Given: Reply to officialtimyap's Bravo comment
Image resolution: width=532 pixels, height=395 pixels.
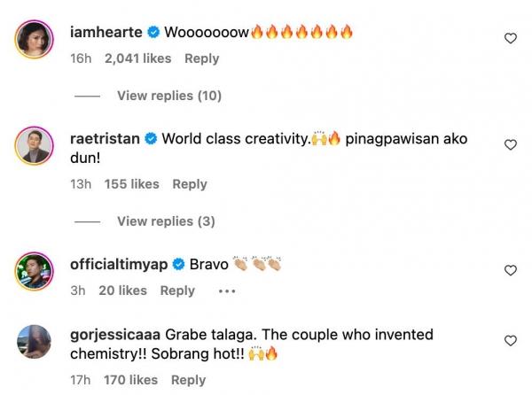Looking at the screenshot, I should (177, 290).
